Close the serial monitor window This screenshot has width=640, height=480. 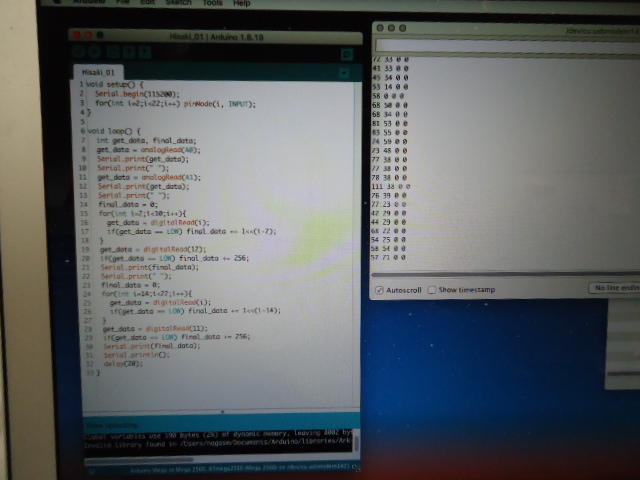click(x=380, y=28)
